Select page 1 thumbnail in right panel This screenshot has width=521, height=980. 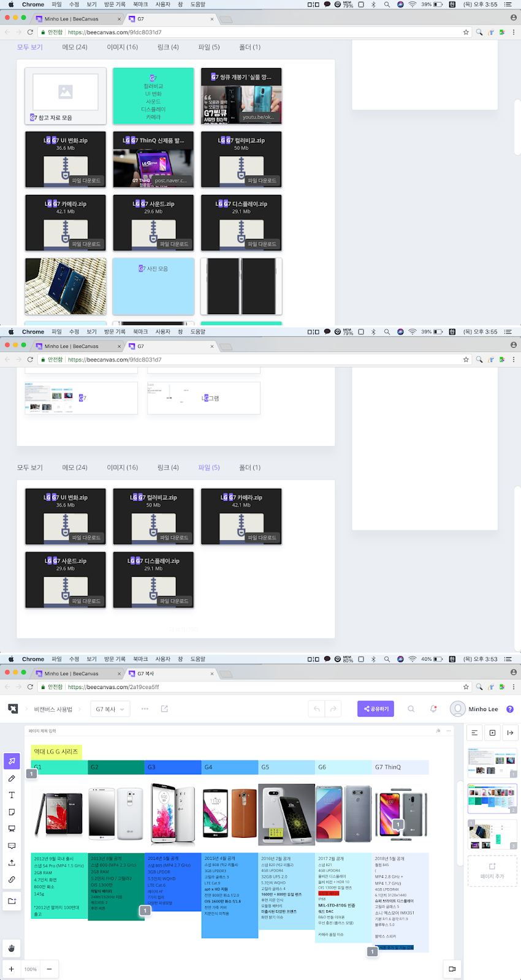point(492,763)
